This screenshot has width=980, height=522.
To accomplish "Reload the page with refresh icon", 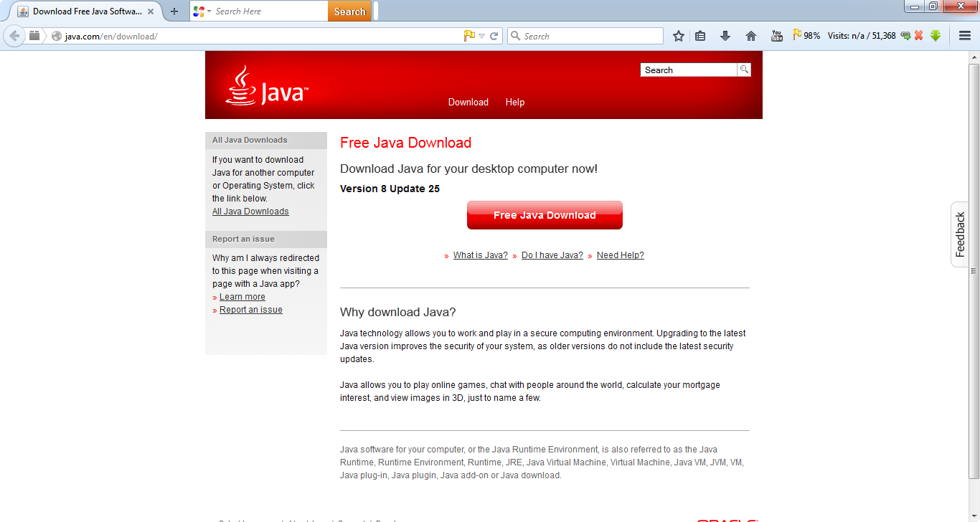I will (x=494, y=36).
